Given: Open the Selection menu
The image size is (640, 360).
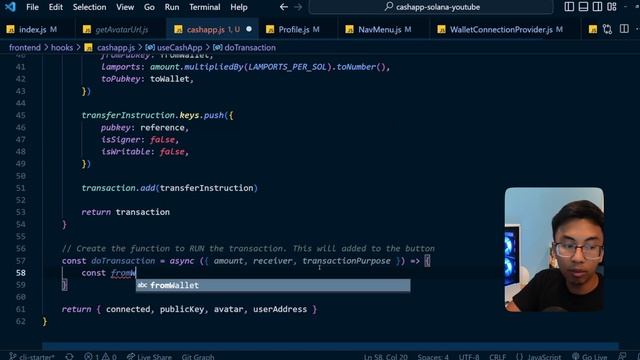Looking at the screenshot, I should 89,7.
